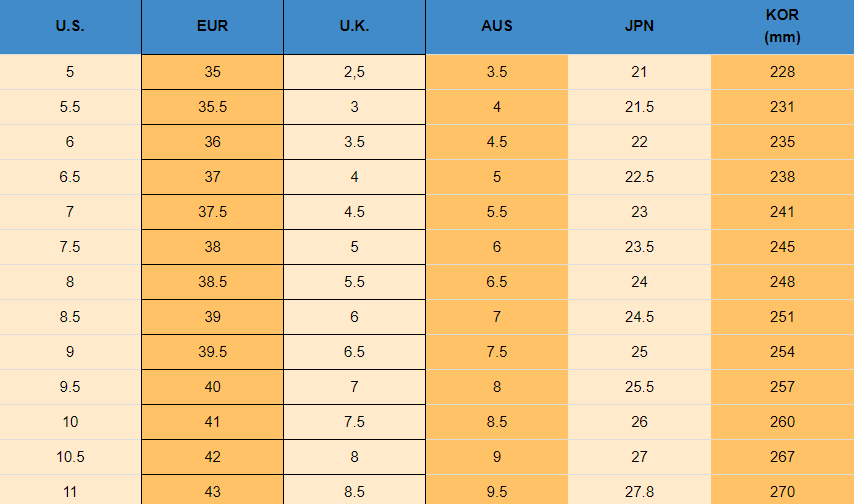Select the U.S. size 5 cell
Viewport: 854px width, 504px height.
(70, 72)
